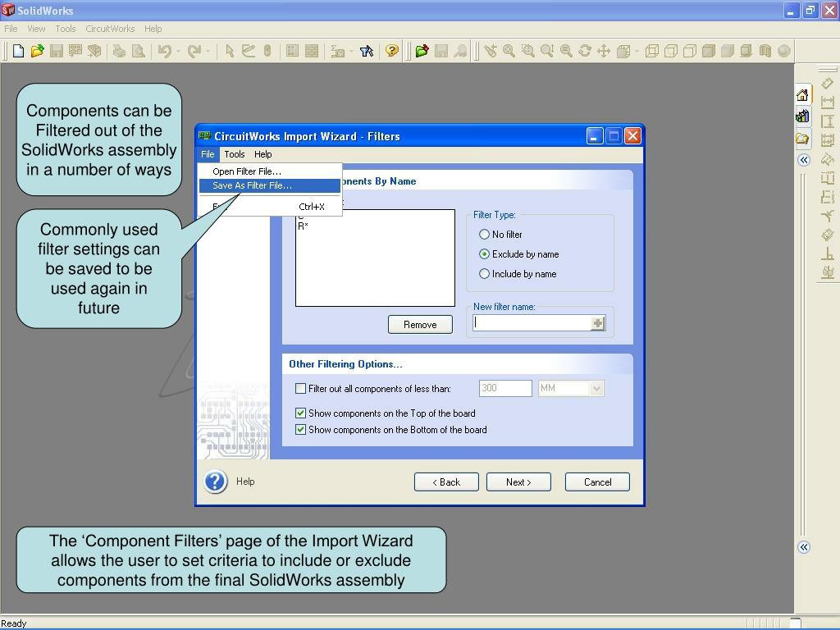Choose the Select cursor tool
Image resolution: width=840 pixels, height=630 pixels.
[x=230, y=51]
